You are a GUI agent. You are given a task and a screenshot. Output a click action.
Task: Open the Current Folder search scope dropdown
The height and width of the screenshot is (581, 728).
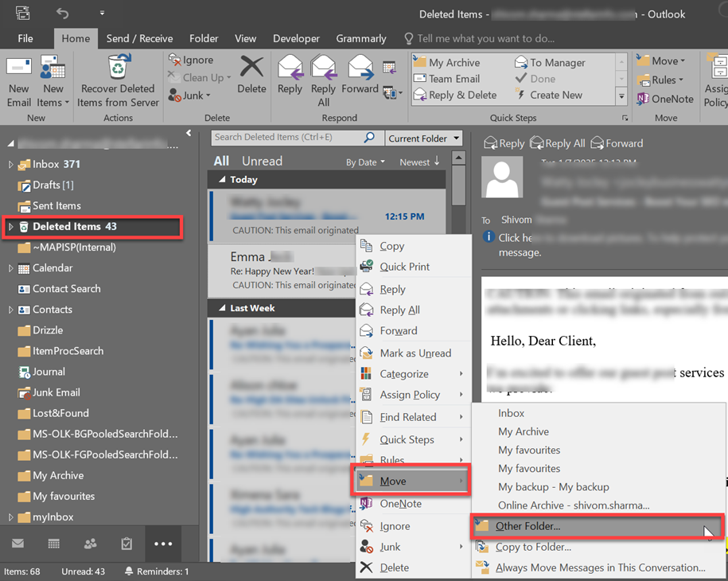457,138
